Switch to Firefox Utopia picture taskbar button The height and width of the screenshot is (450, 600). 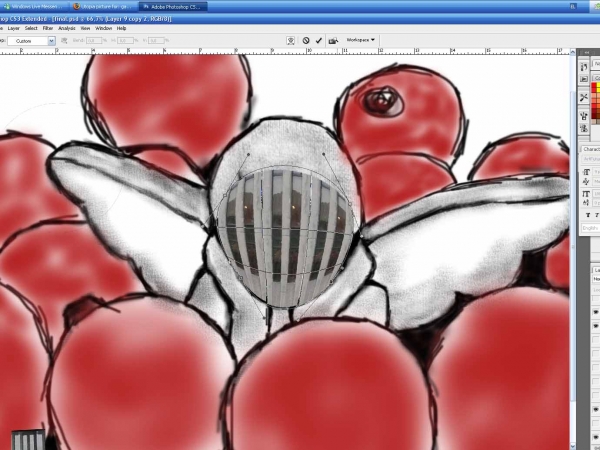tap(104, 7)
